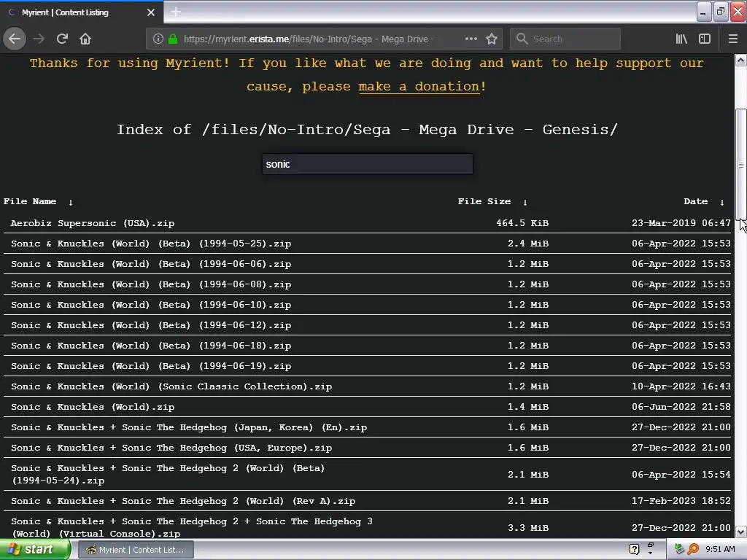The image size is (747, 560).
Task: Open Sonic & Knuckles Sonic Classic Collection zip
Action: pyautogui.click(x=171, y=386)
